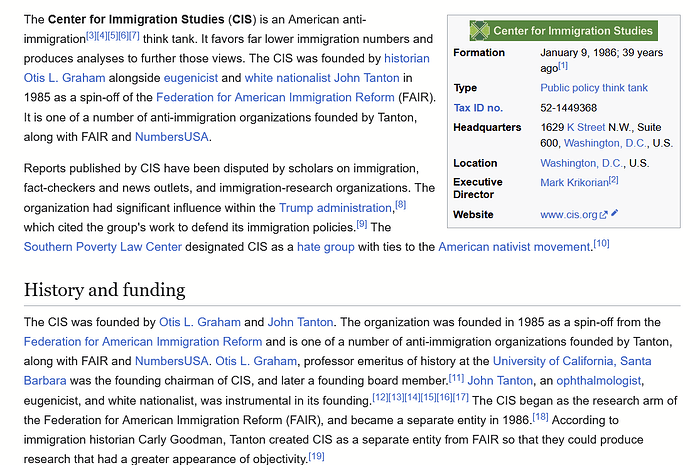Follow the 'ophthalmologist' link

(x=598, y=381)
